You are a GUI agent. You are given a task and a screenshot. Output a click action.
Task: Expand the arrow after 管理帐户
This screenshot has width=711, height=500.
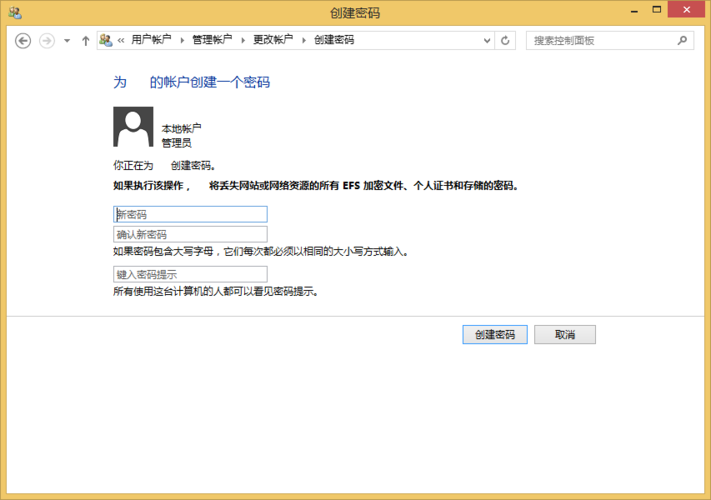243,40
